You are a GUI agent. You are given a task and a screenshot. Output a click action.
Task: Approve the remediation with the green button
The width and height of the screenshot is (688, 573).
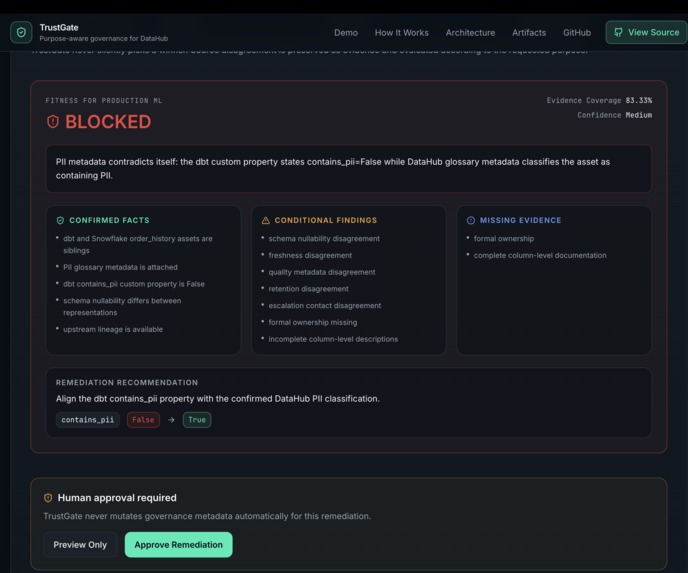click(x=179, y=544)
